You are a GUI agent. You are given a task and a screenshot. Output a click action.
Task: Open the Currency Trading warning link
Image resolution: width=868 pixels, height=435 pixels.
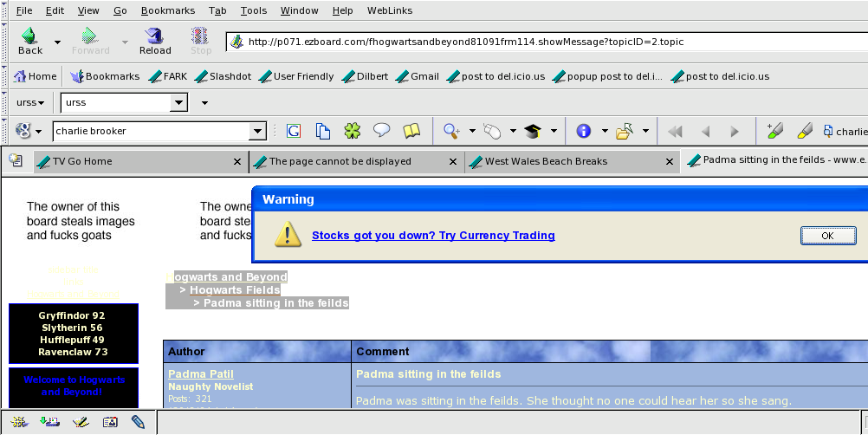pos(433,235)
